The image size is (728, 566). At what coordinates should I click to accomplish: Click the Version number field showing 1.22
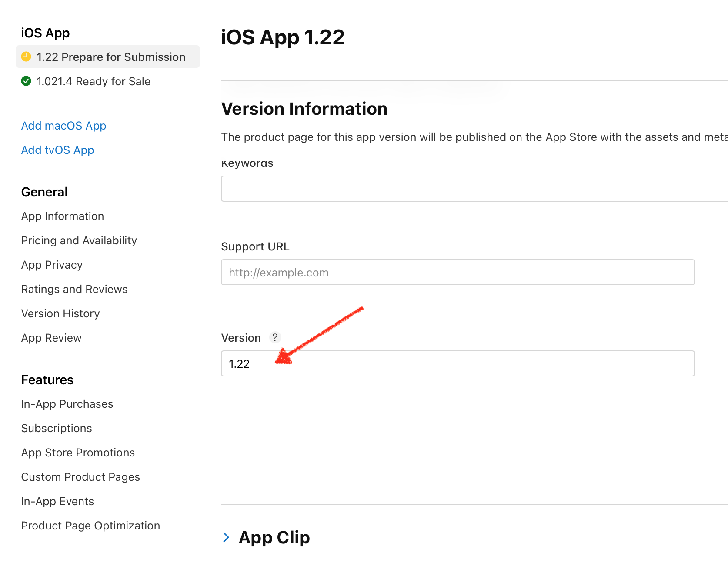pyautogui.click(x=458, y=363)
